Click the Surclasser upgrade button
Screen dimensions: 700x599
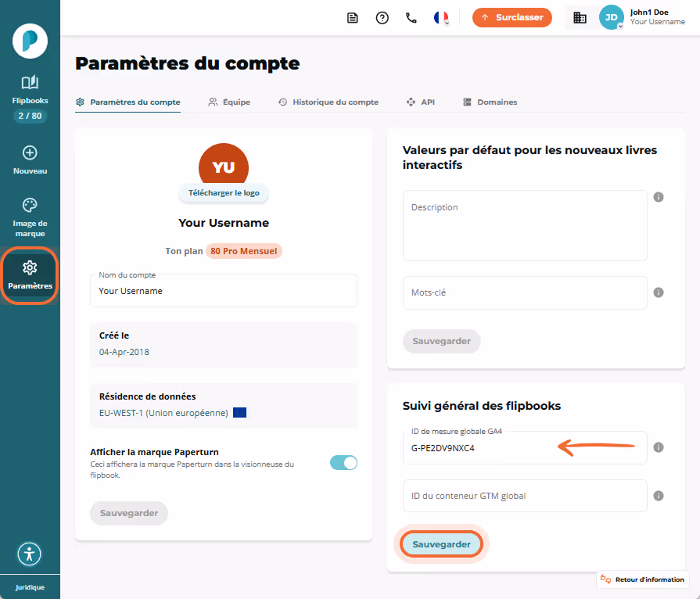coord(512,17)
